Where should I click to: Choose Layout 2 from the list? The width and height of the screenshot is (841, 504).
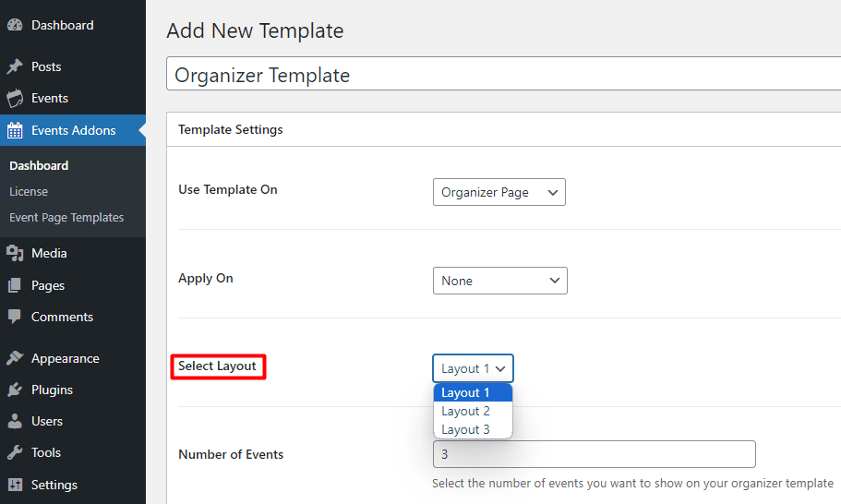466,411
